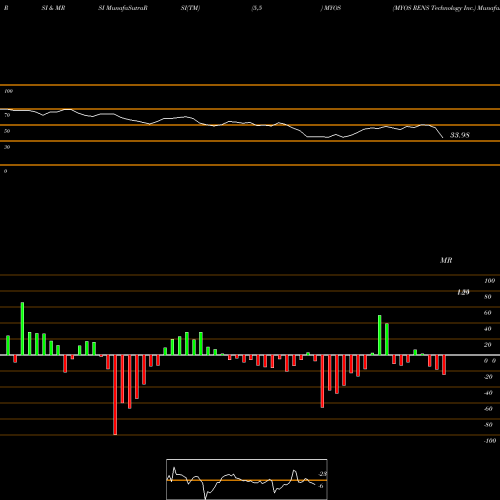
Task: Click the ') MYOS' ticker text
Action: [331, 8]
